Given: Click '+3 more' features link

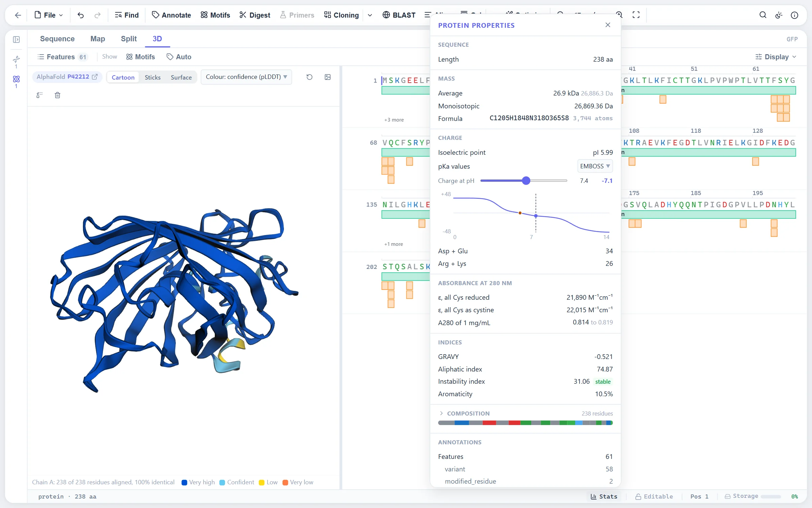Looking at the screenshot, I should point(394,120).
